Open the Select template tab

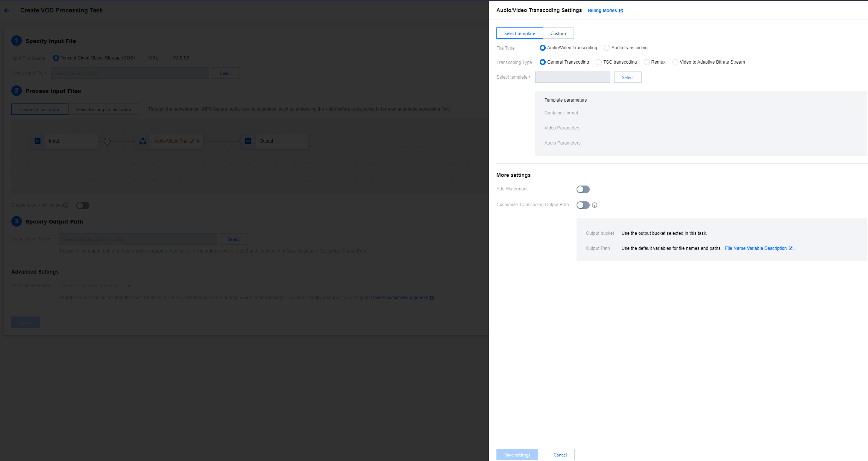(519, 33)
